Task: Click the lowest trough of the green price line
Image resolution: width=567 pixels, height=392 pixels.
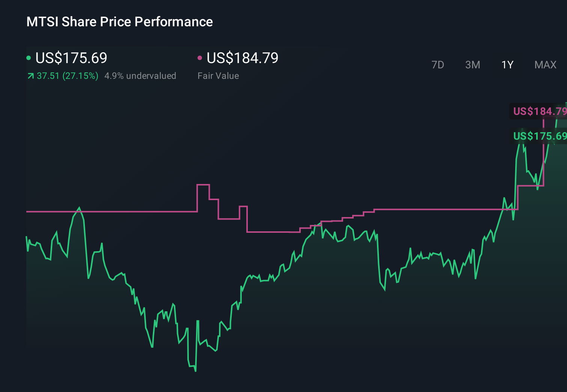Action: click(x=196, y=371)
